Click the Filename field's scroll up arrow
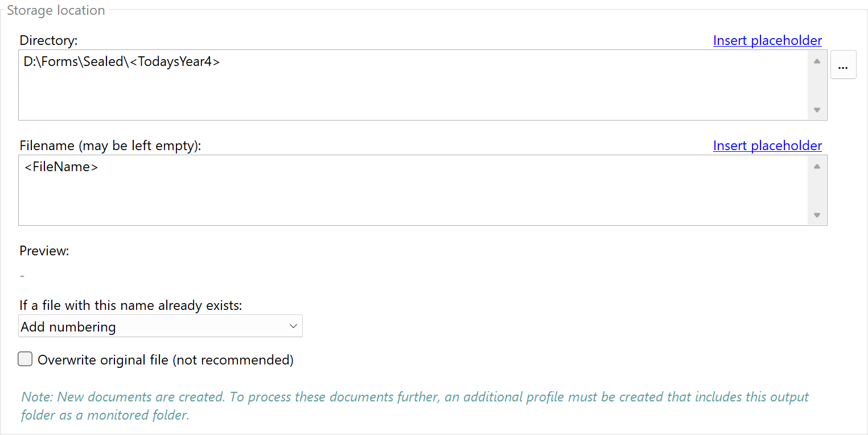 pyautogui.click(x=817, y=166)
